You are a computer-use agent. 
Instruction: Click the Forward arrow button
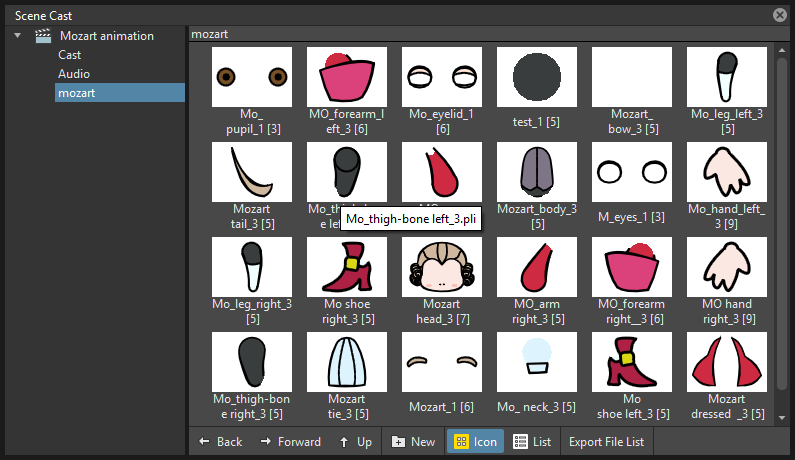(291, 442)
